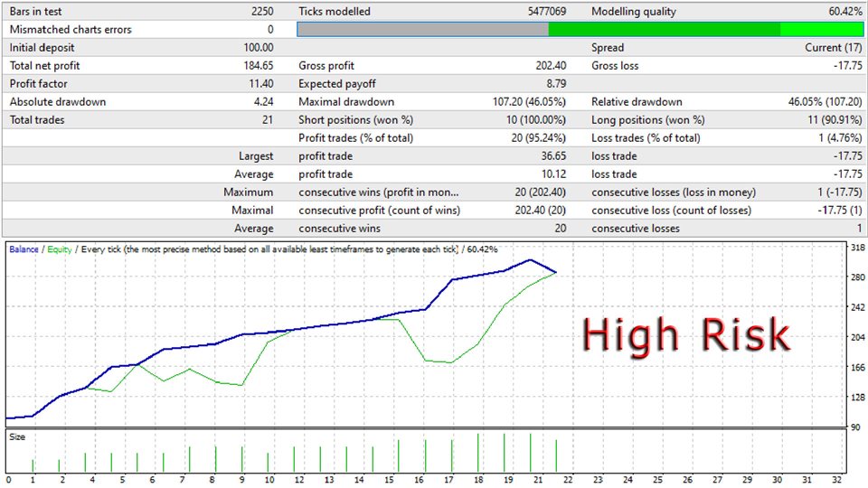Screen dimensions: 868x488
Task: Click consecutive losses value 1 (-17.75)
Action: [x=840, y=192]
